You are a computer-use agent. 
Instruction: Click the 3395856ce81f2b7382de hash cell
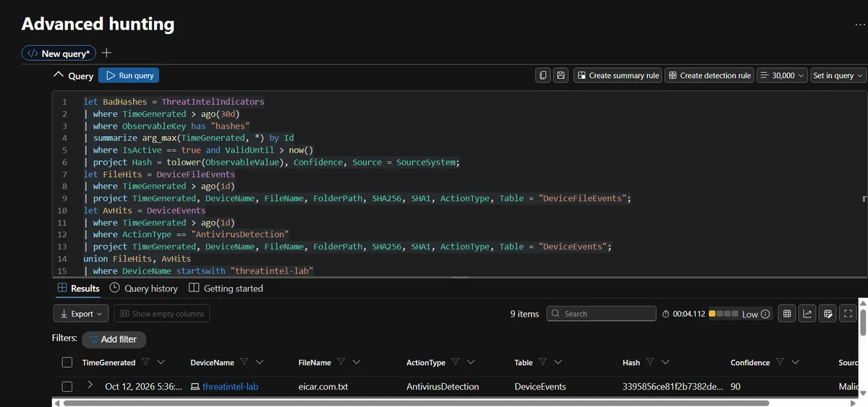tap(673, 387)
